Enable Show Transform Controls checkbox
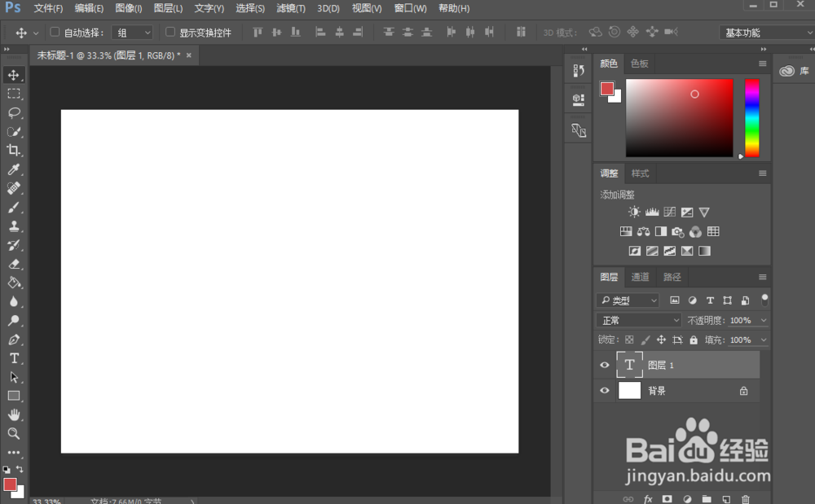815x504 pixels. (170, 33)
